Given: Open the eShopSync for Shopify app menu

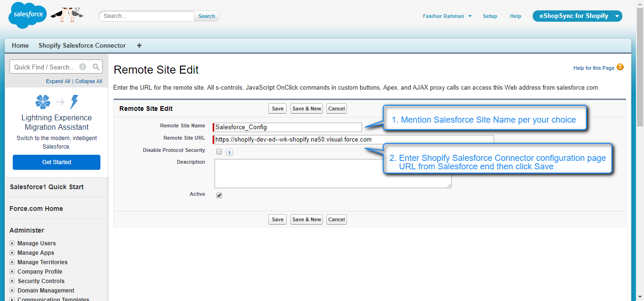Looking at the screenshot, I should click(578, 16).
